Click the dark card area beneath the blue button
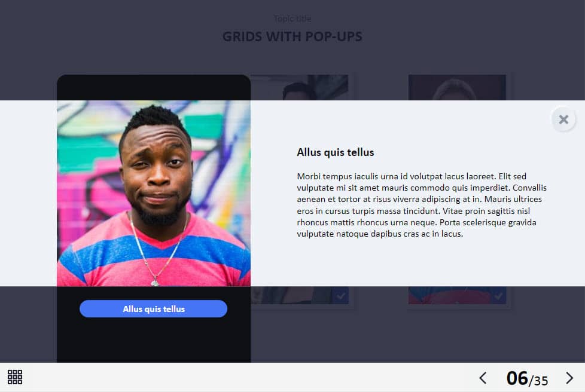This screenshot has height=392, width=585. coord(154,340)
